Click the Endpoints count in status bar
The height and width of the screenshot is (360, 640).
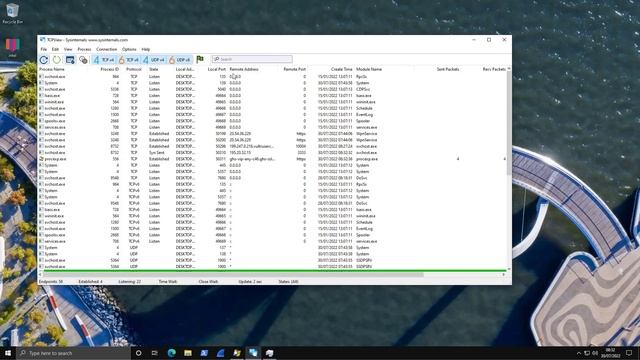click(51, 282)
